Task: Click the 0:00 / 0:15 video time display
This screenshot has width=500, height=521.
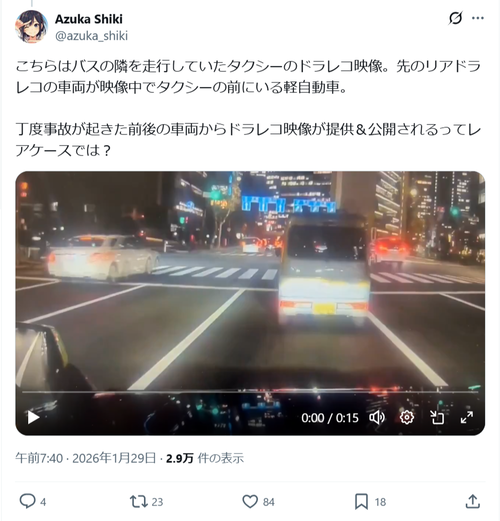Action: pos(330,418)
